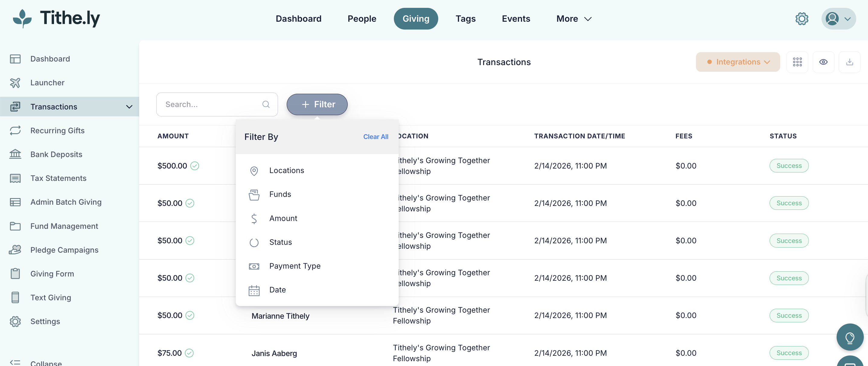Choose the Locations filter option

[317, 170]
